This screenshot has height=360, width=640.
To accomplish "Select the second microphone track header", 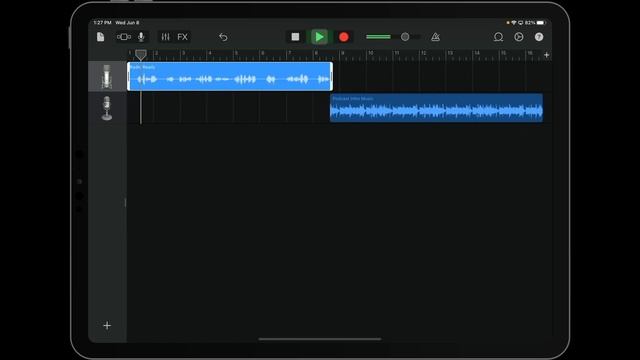I will pos(107,108).
